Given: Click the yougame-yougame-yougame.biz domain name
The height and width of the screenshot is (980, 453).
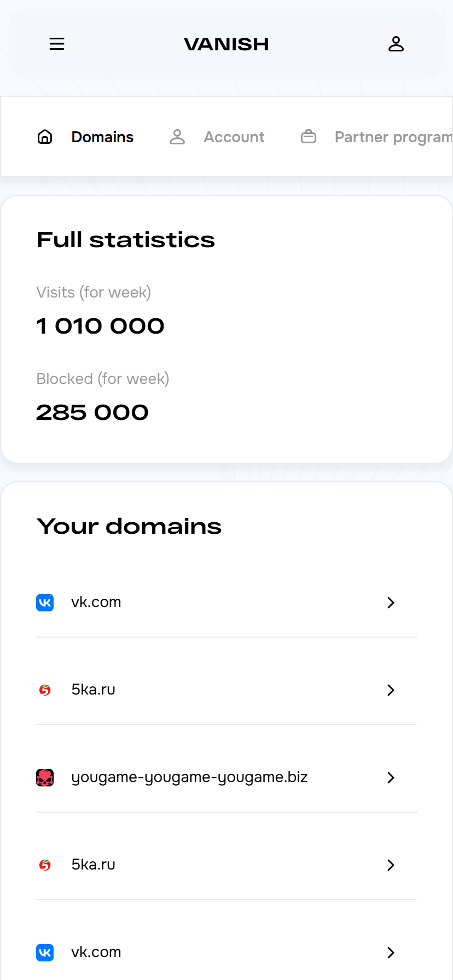Looking at the screenshot, I should tap(189, 777).
